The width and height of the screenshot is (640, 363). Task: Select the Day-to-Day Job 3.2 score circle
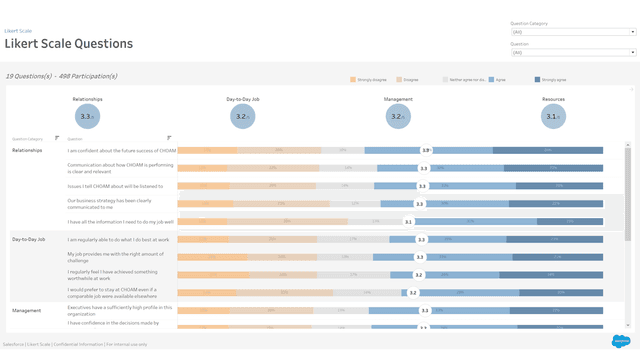click(x=243, y=116)
